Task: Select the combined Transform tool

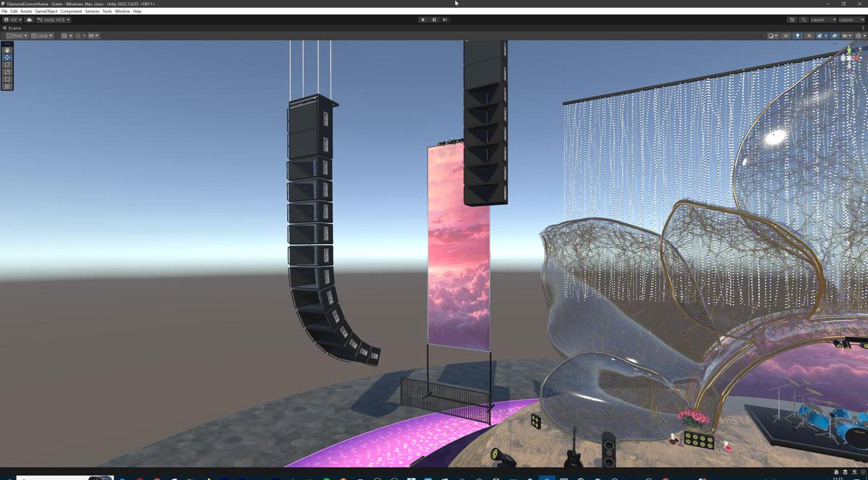Action: coord(7,86)
